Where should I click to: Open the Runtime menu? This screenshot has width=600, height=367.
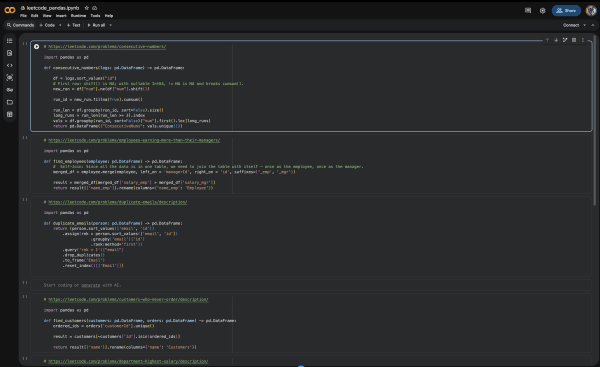pyautogui.click(x=78, y=16)
